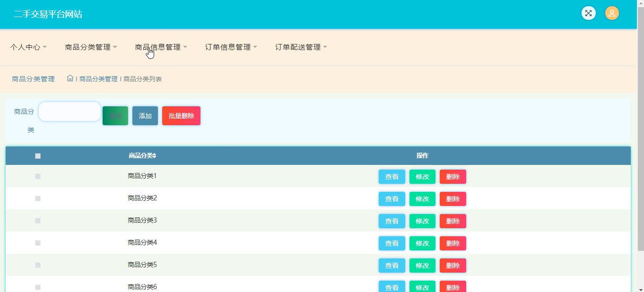Edit 商品分类3 using the 修改 button

coord(422,221)
